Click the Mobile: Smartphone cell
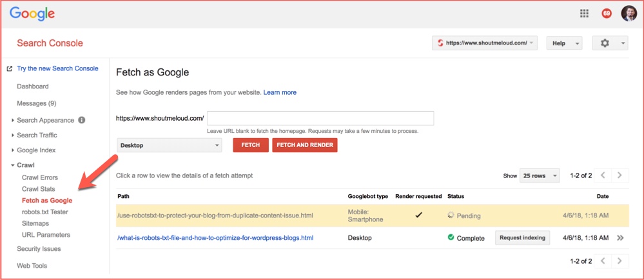 (366, 216)
